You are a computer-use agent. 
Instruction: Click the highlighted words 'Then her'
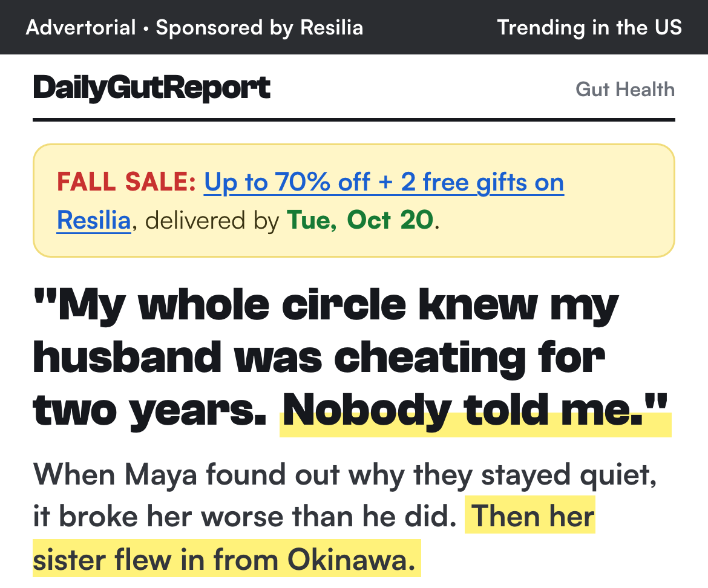[x=531, y=515]
